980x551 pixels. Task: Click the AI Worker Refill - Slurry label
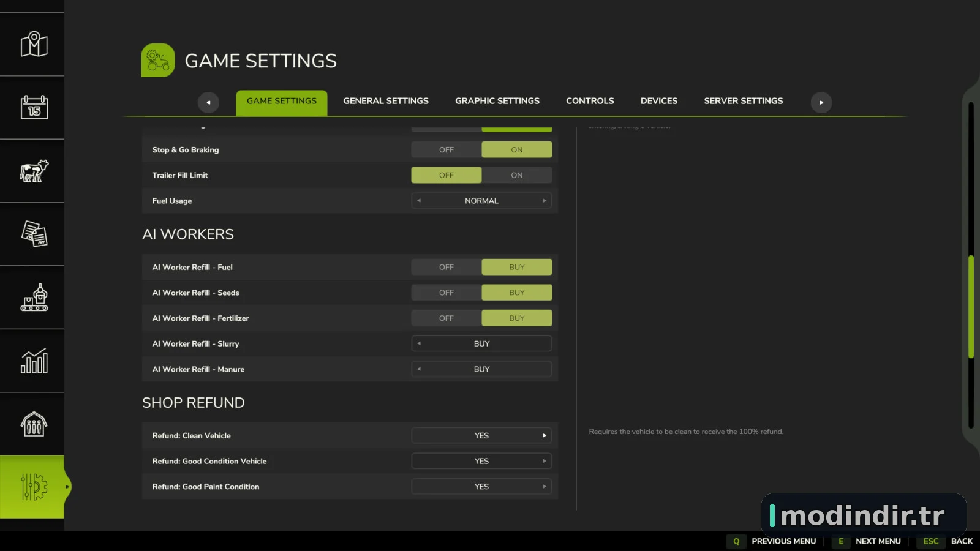click(x=196, y=344)
